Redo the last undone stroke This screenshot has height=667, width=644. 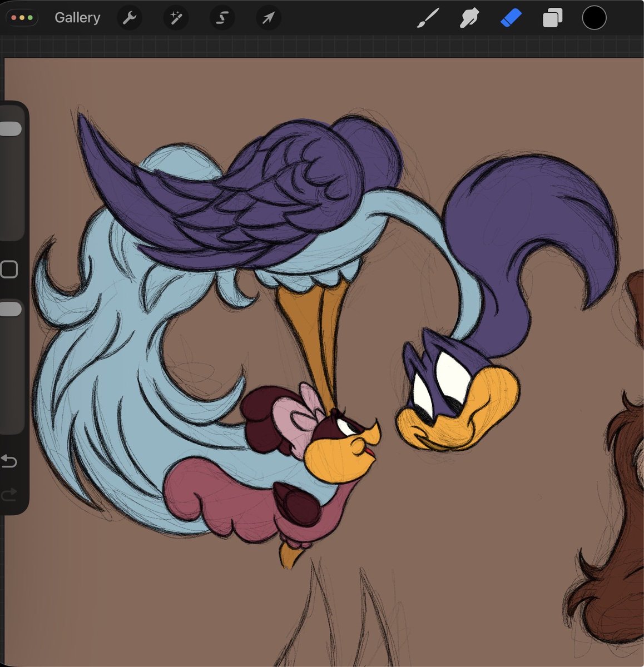tap(9, 494)
